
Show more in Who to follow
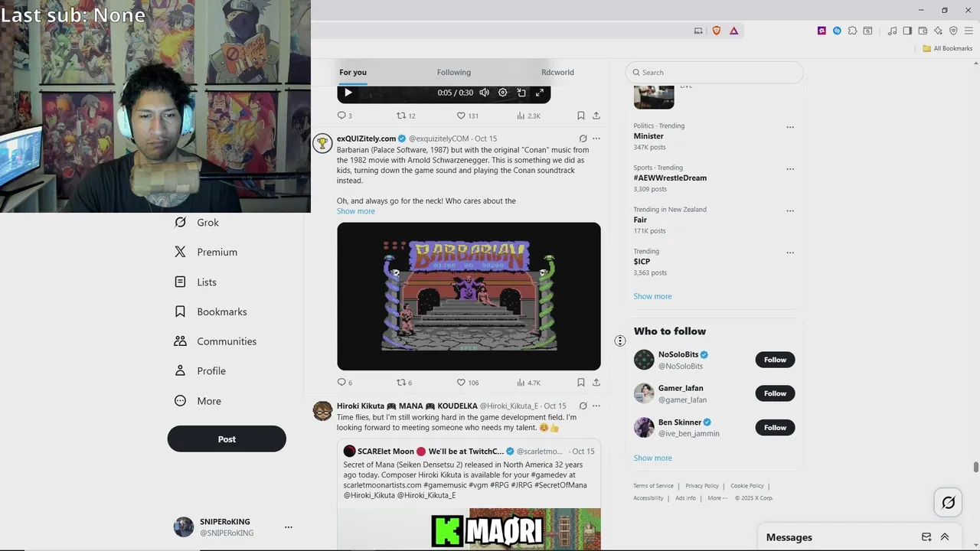click(x=652, y=458)
